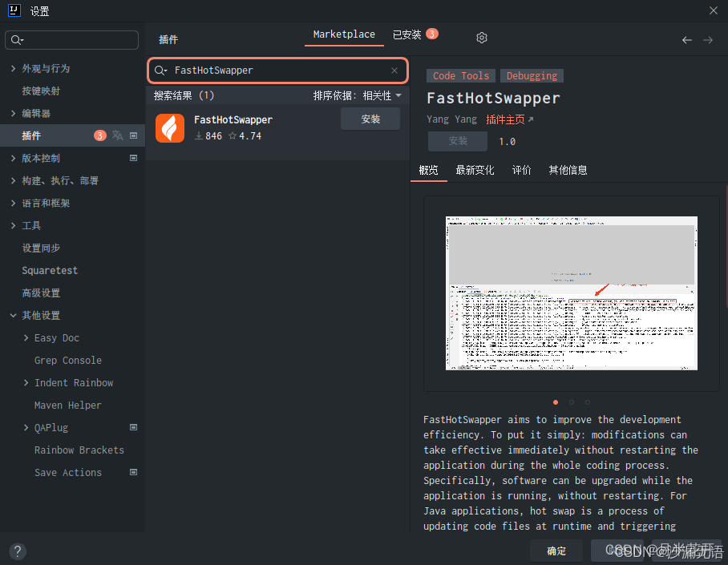Click the project-level icon beside Save Actions
The image size is (728, 565).
point(134,472)
